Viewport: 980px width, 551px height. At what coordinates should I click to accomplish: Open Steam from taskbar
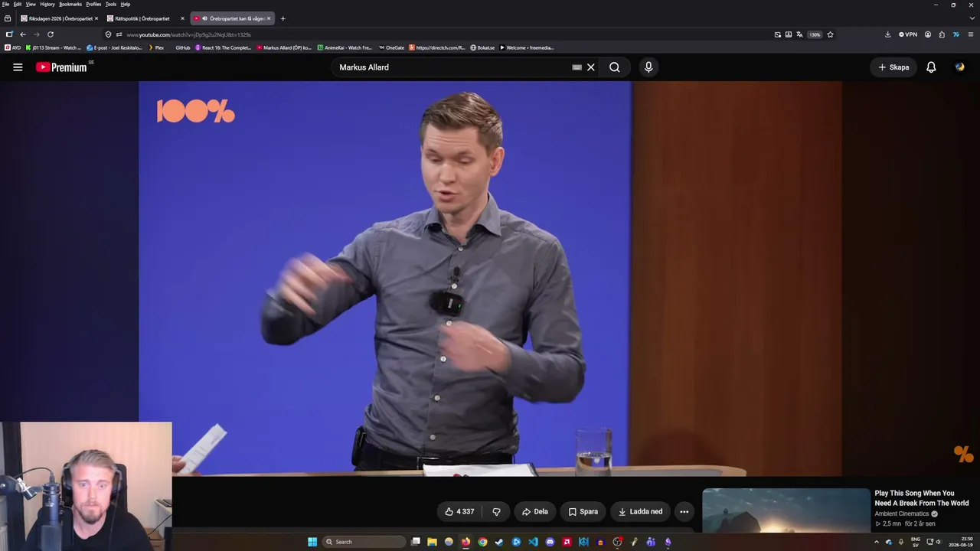[499, 542]
